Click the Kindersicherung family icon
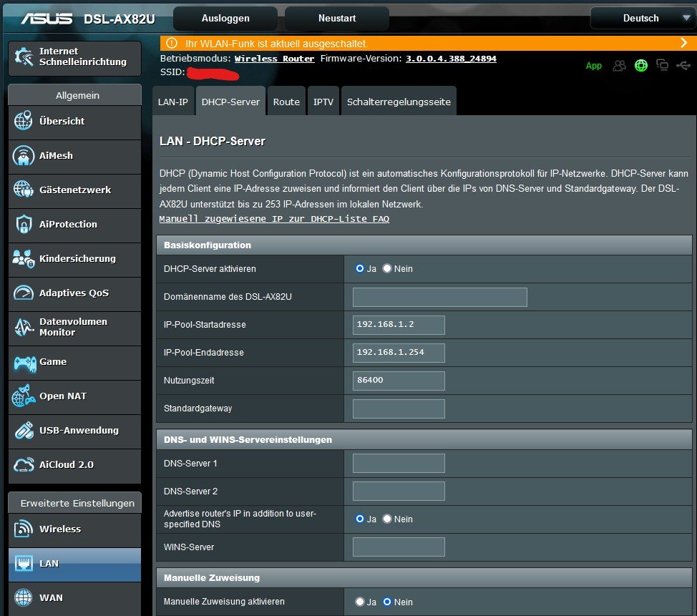This screenshot has height=616, width=697. tap(23, 258)
